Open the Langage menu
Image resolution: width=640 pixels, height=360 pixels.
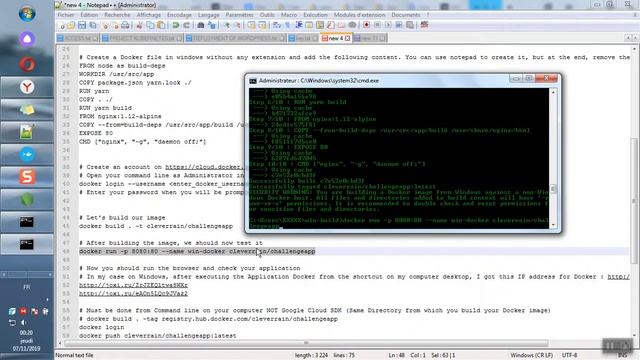pos(209,15)
